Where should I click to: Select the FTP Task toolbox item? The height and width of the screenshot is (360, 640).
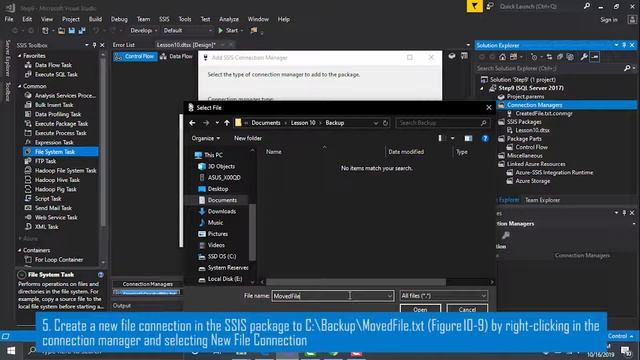45,161
